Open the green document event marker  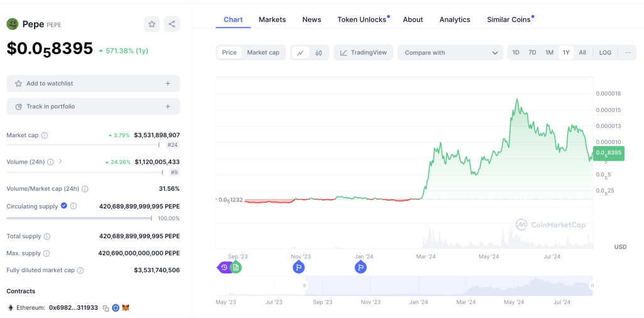[x=236, y=268]
